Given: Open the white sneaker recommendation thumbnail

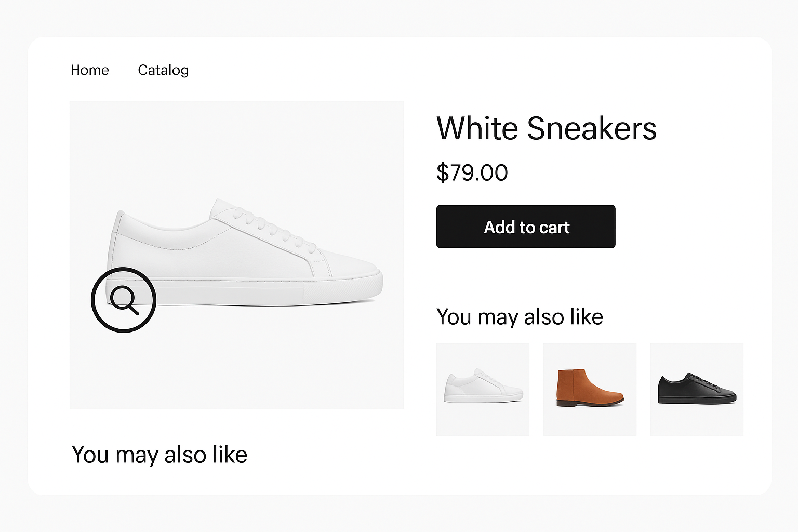Looking at the screenshot, I should [483, 389].
